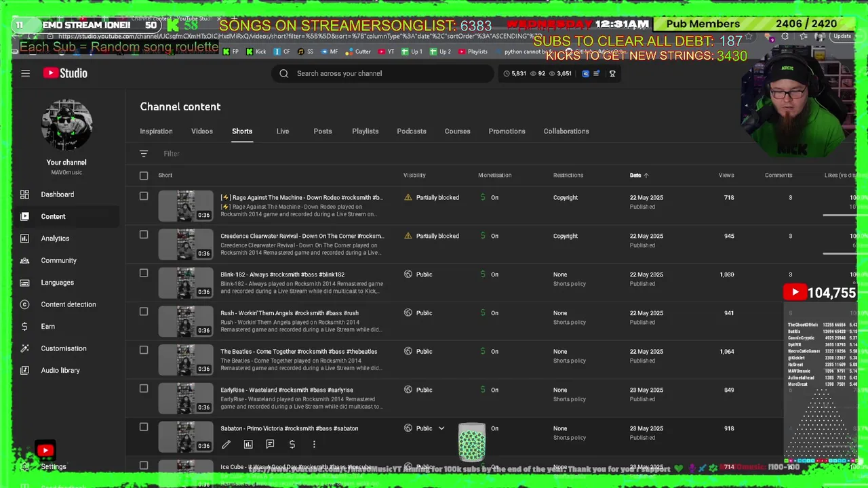Open Analytics from the sidebar icon
Screen dimensions: 868x488
(x=24, y=239)
